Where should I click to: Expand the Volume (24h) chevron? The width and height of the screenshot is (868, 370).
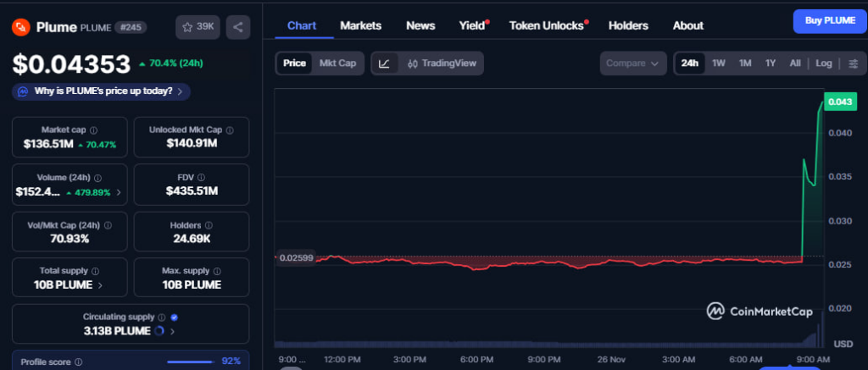pos(118,193)
